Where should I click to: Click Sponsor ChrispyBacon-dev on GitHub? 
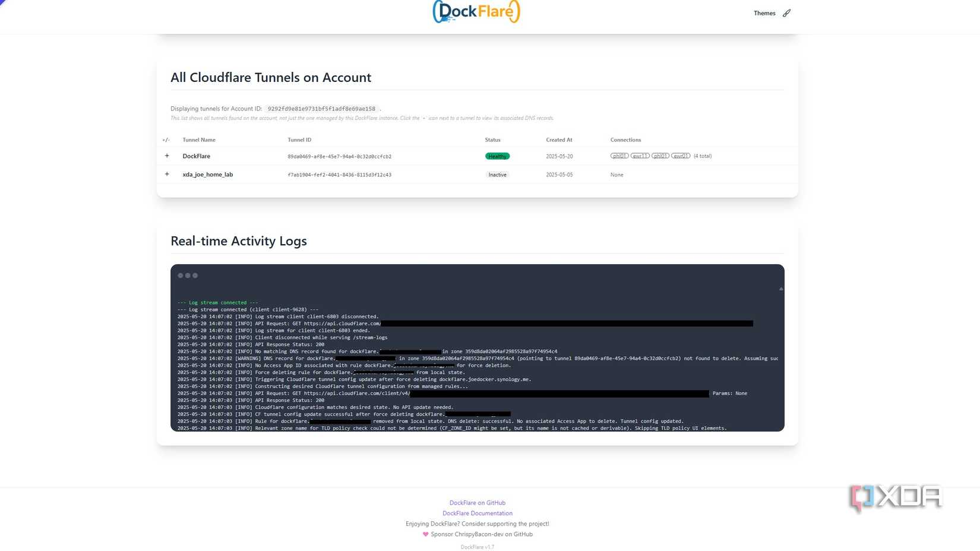click(x=482, y=534)
